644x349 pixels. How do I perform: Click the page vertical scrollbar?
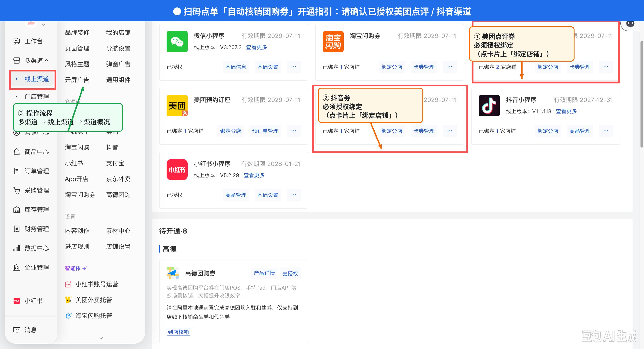pos(642,94)
